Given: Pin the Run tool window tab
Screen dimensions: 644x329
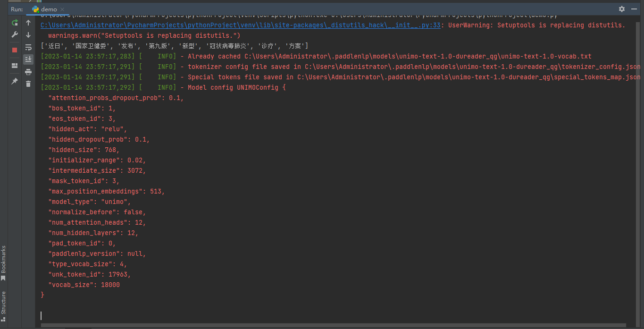Looking at the screenshot, I should click(15, 80).
